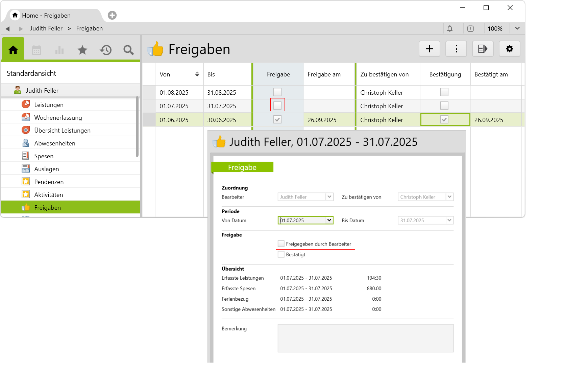Click the Home icon in the sidebar toolbar
The height and width of the screenshot is (368, 588).
(x=13, y=50)
